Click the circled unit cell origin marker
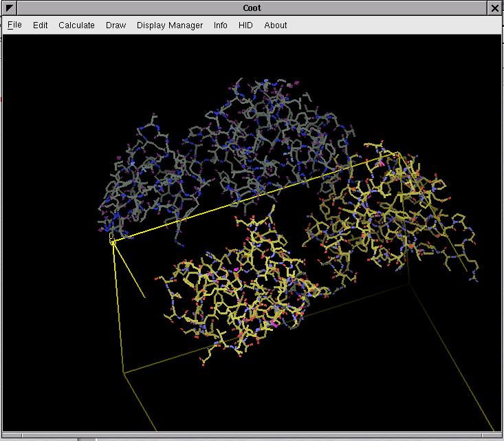504x441 pixels. click(x=113, y=241)
